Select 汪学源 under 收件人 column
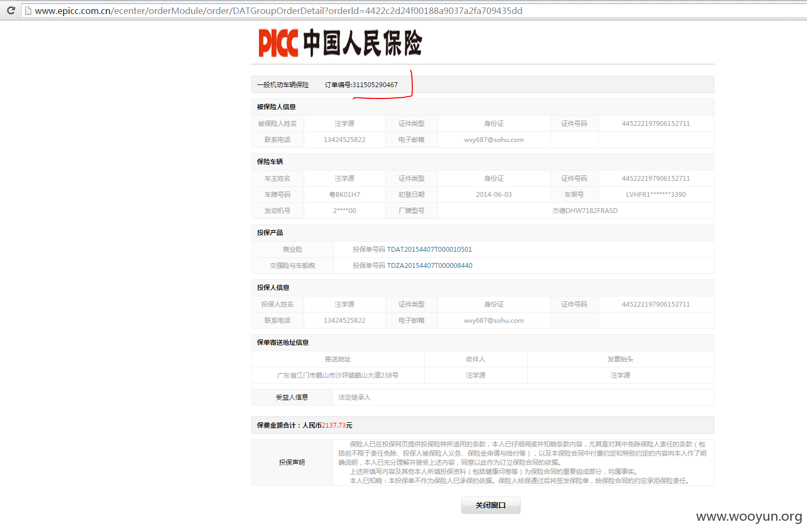The width and height of the screenshot is (807, 532). click(475, 375)
